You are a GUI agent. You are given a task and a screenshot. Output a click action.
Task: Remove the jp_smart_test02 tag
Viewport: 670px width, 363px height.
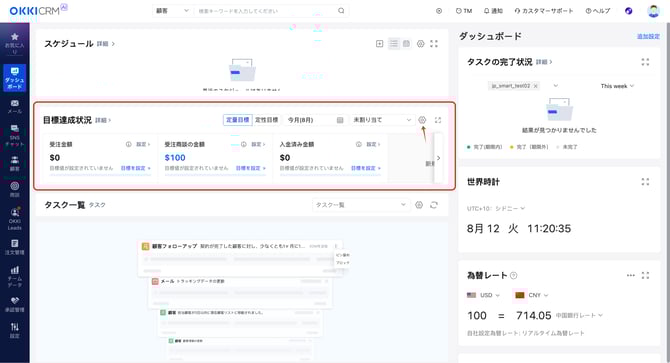click(x=535, y=86)
